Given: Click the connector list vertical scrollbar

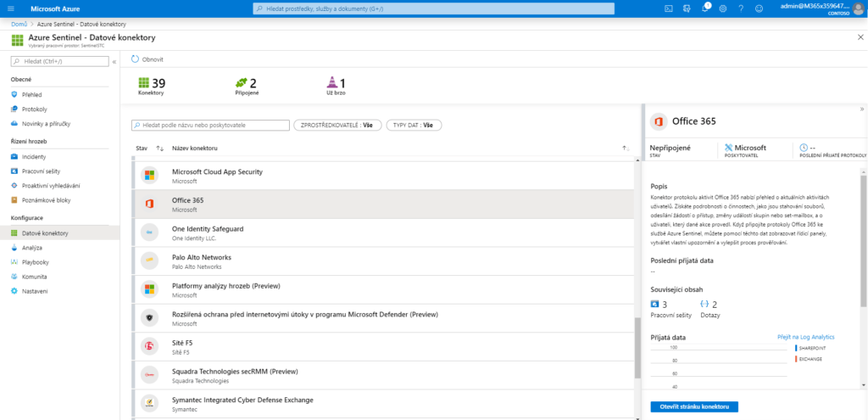Looking at the screenshot, I should point(638,346).
